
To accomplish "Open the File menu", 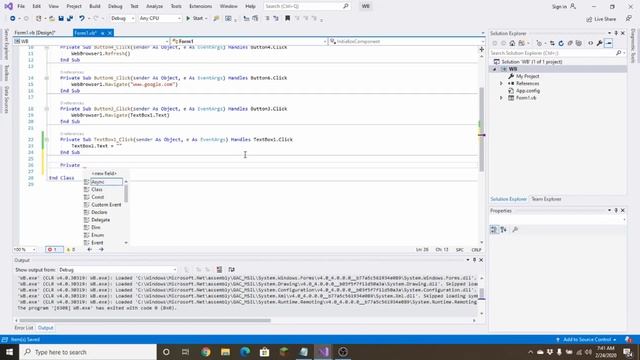I will [x=21, y=6].
